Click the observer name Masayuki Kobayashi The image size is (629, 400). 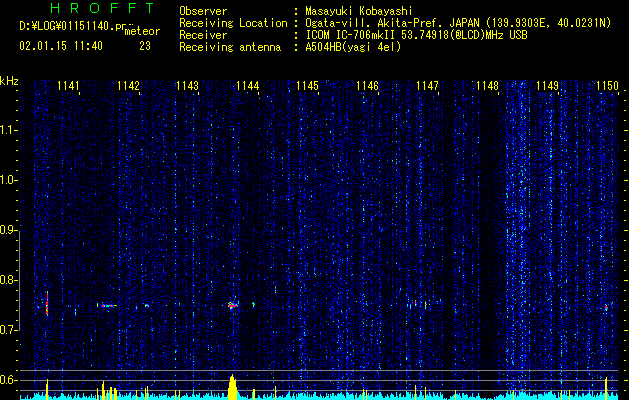click(358, 11)
